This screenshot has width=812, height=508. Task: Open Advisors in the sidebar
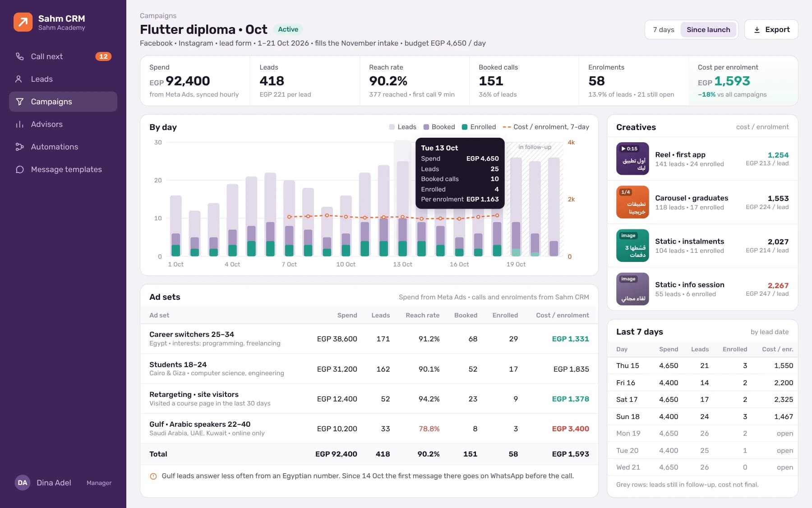click(x=63, y=124)
